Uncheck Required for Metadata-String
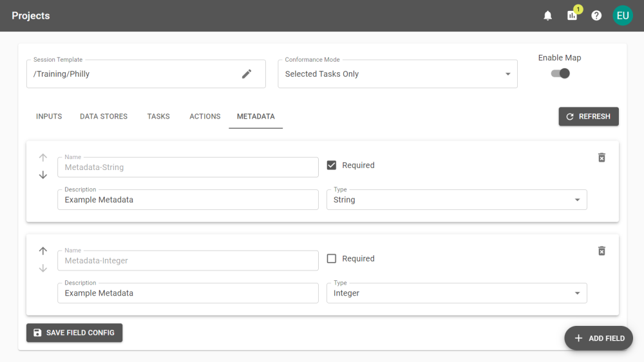This screenshot has width=644, height=362. tap(332, 165)
